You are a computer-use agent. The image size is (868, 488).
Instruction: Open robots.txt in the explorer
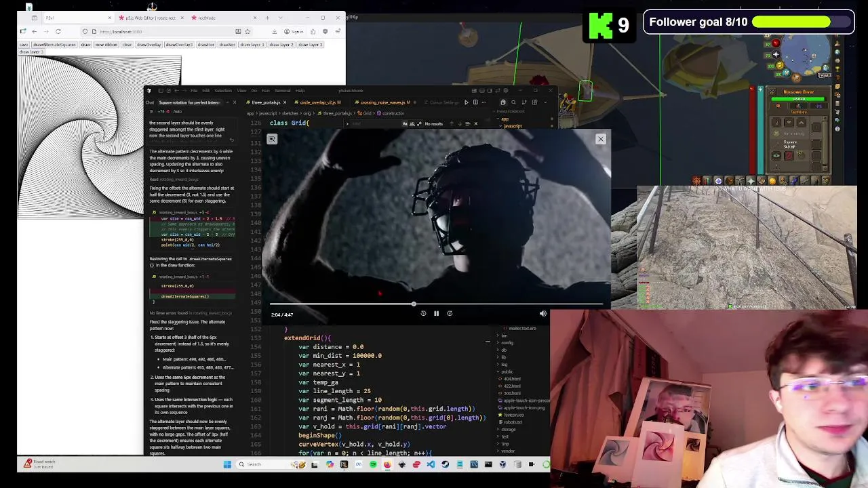click(x=513, y=422)
